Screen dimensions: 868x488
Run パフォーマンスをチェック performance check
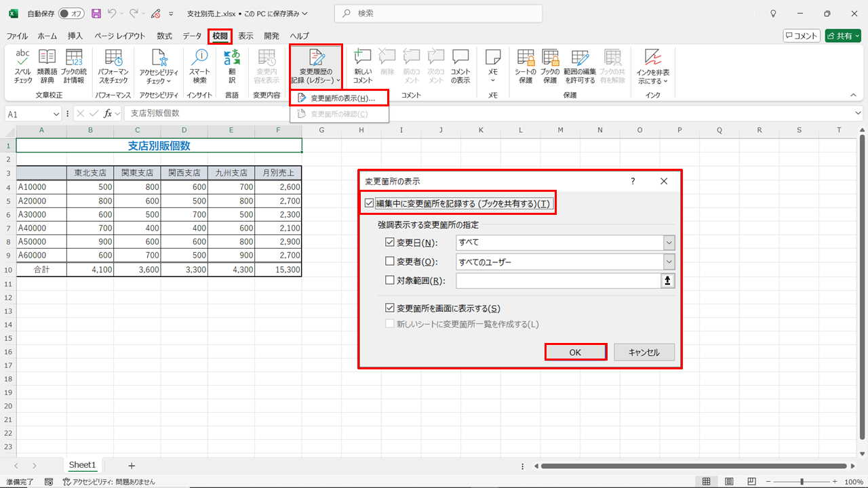pos(113,66)
